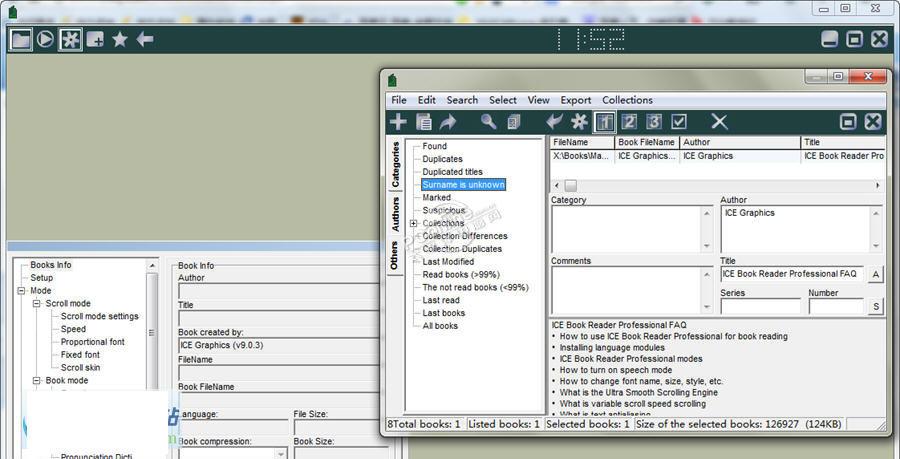
Task: Select Proportional font in settings tree
Action: (x=92, y=342)
